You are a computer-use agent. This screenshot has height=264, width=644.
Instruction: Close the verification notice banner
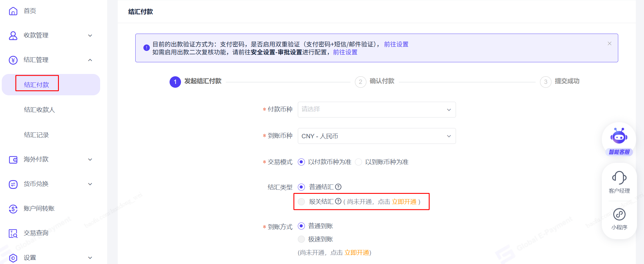tap(609, 44)
